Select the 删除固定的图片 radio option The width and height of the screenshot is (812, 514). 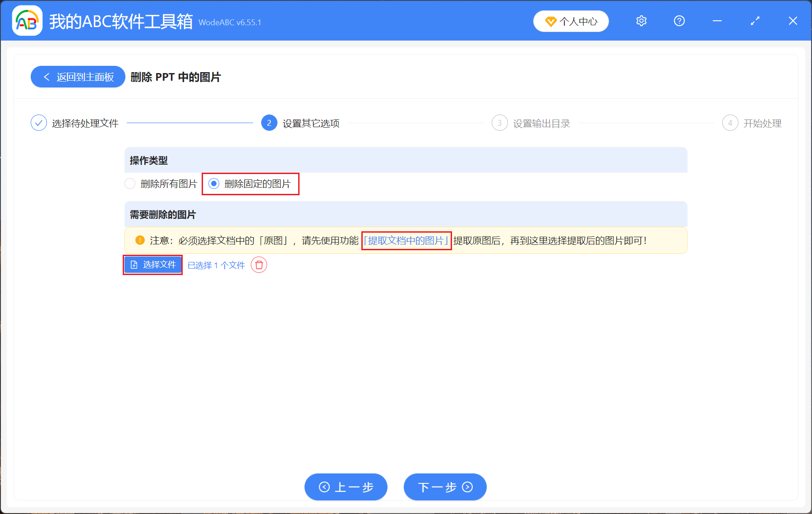(x=213, y=184)
